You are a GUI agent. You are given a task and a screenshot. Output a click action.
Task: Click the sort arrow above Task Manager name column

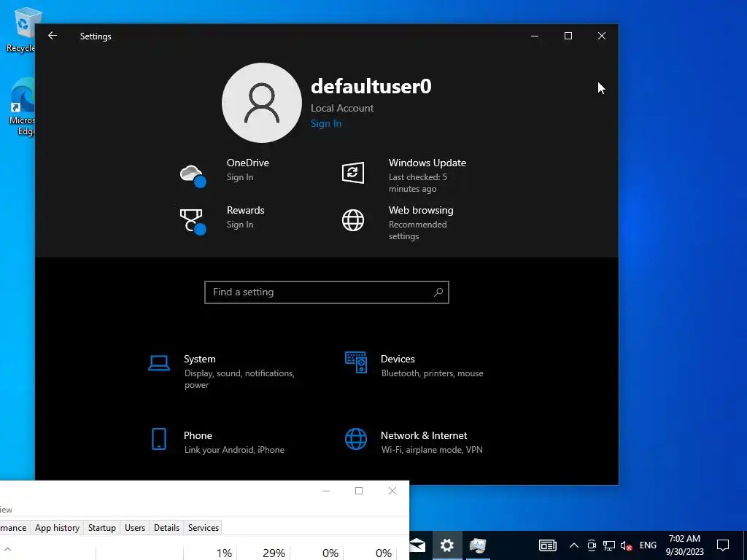(x=7, y=550)
